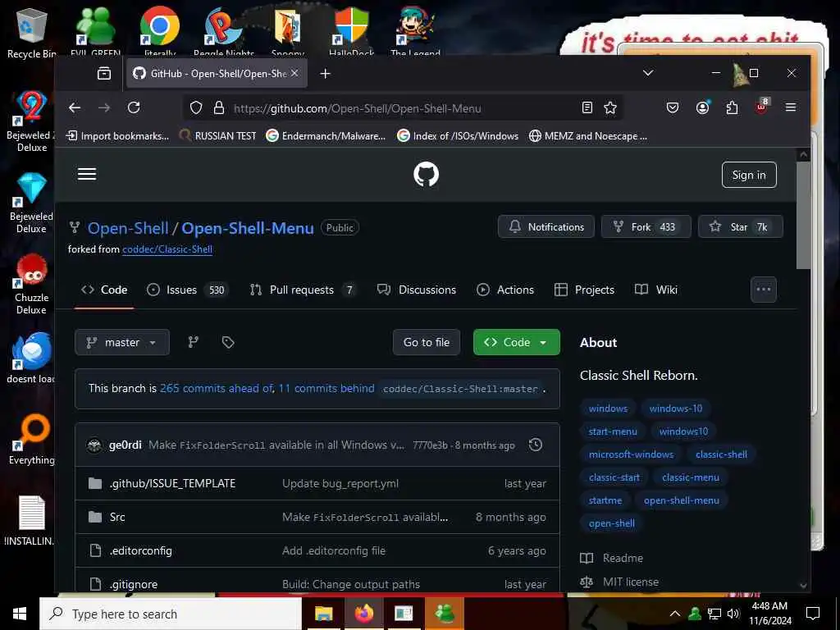
Task: Open the notification center icon
Action: coord(813,614)
